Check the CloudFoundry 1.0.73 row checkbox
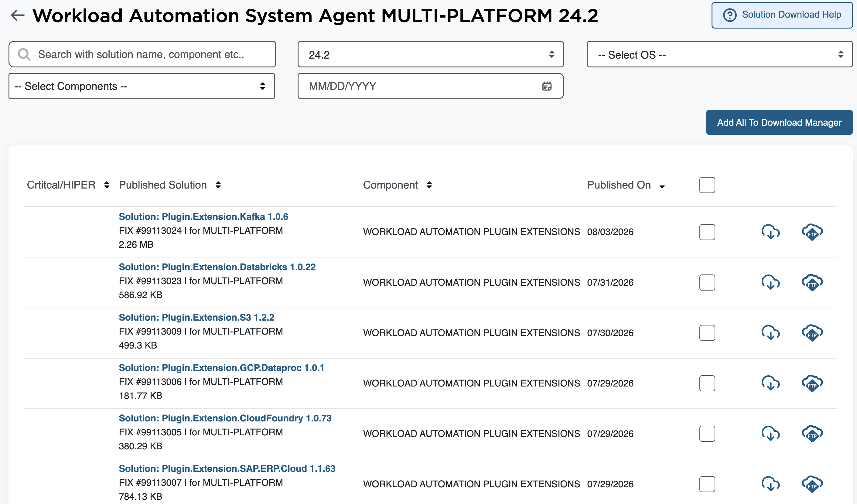This screenshot has height=504, width=857. (707, 433)
